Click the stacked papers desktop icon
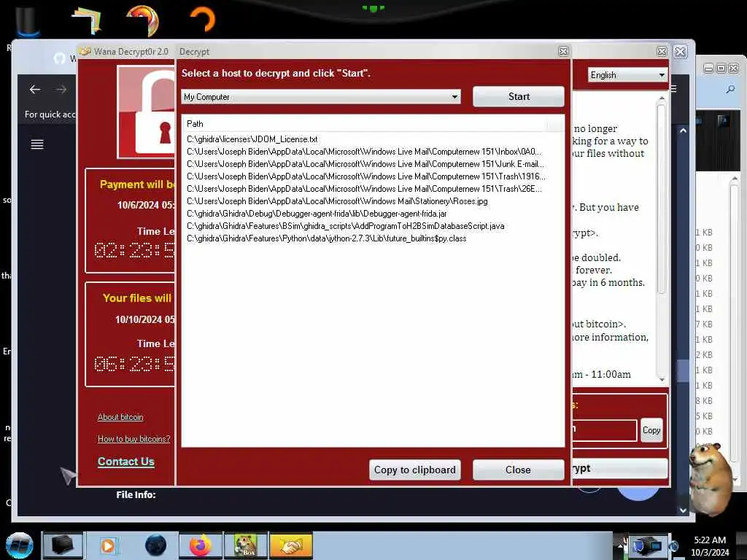Viewport: 747px width, 560px height. click(87, 21)
